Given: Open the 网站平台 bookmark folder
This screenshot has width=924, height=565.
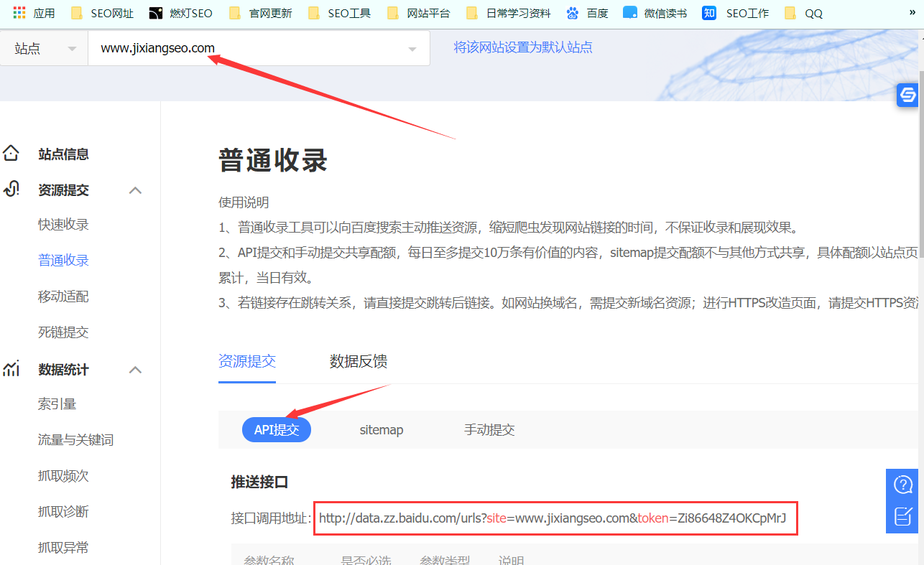Looking at the screenshot, I should pyautogui.click(x=419, y=13).
